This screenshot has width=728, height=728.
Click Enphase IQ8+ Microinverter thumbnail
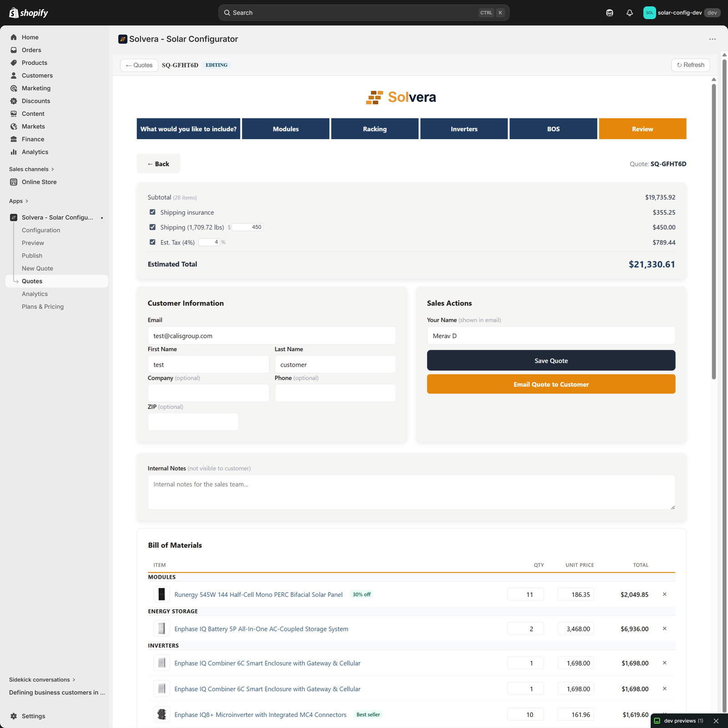click(x=162, y=714)
